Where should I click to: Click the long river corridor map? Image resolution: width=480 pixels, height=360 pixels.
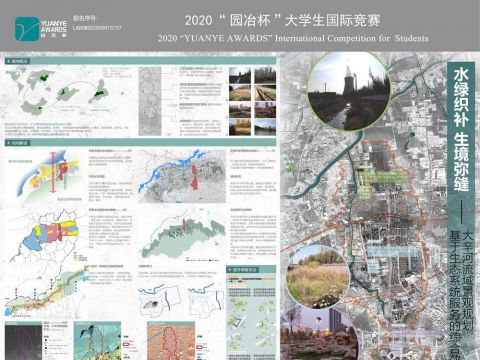tap(46, 293)
